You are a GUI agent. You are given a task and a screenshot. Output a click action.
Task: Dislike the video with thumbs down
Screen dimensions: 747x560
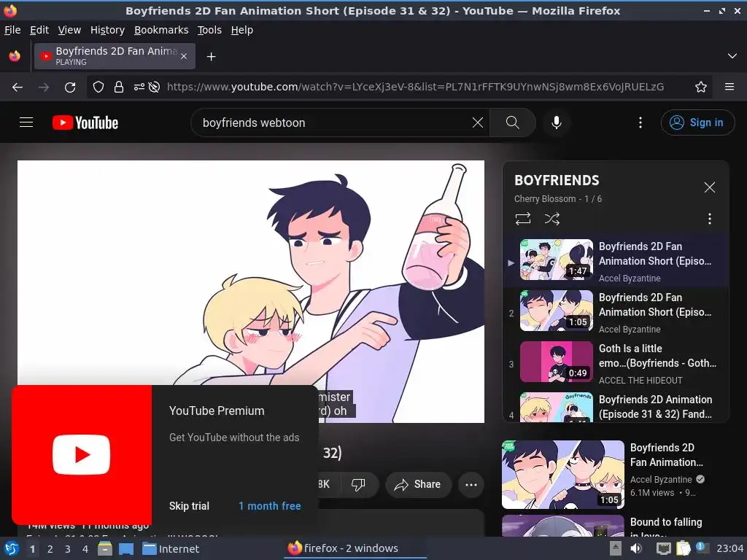[358, 485]
